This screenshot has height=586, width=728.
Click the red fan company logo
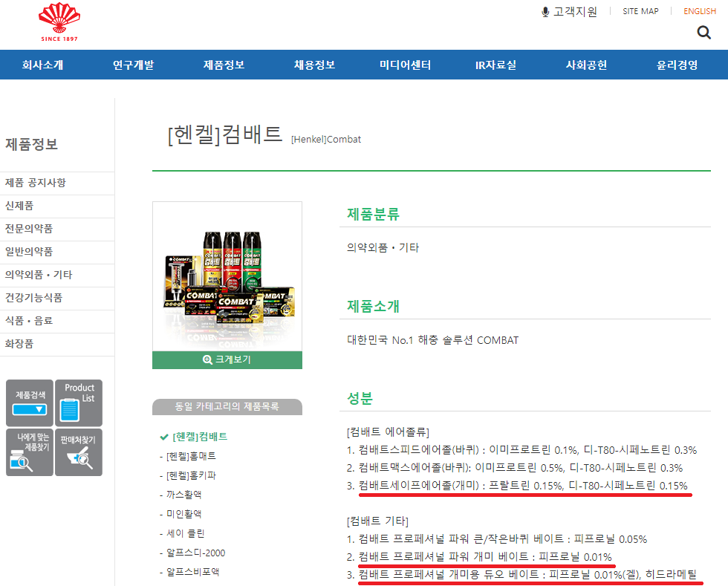click(59, 22)
